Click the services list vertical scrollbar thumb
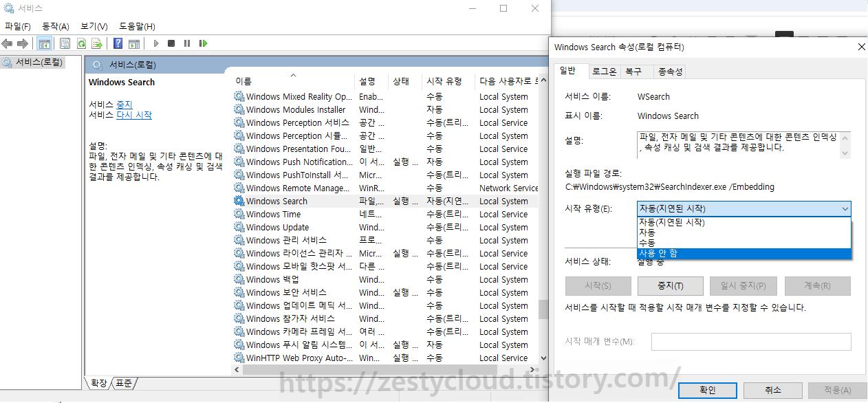This screenshot has height=403, width=868. coord(543,309)
